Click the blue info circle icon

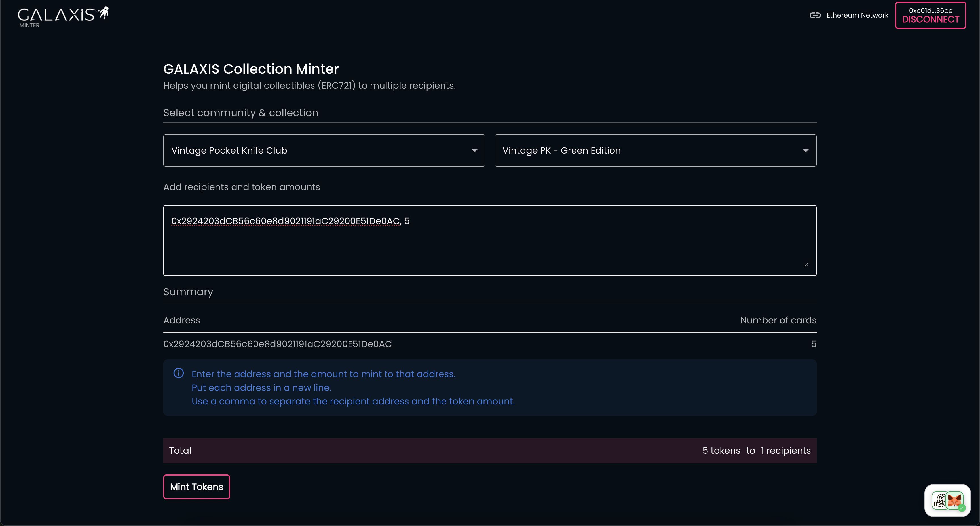pyautogui.click(x=178, y=373)
